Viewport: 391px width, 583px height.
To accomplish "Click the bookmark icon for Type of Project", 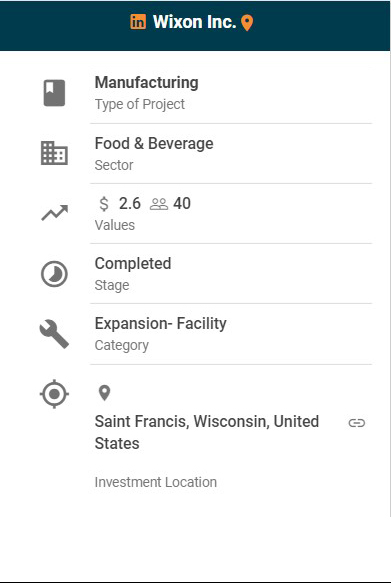I will (x=54, y=93).
